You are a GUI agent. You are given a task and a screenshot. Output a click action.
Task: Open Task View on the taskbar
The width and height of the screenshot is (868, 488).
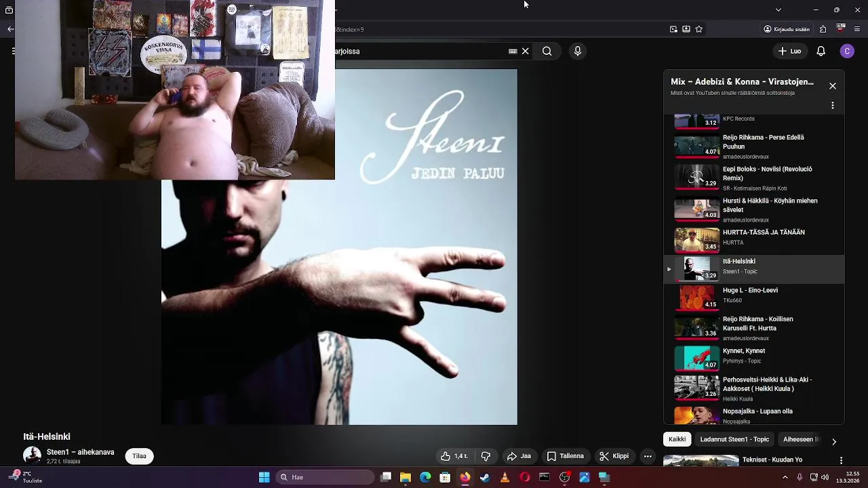(386, 477)
